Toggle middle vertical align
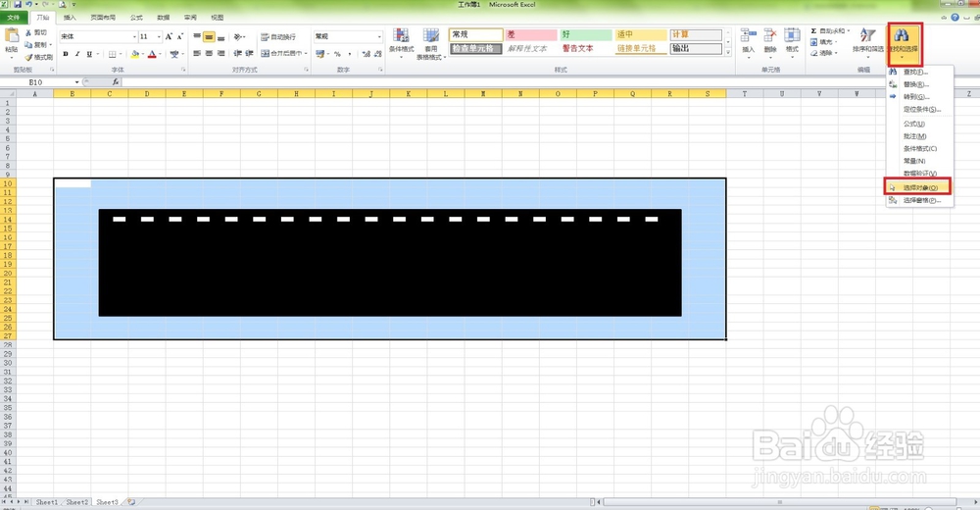This screenshot has height=510, width=980. click(x=209, y=37)
